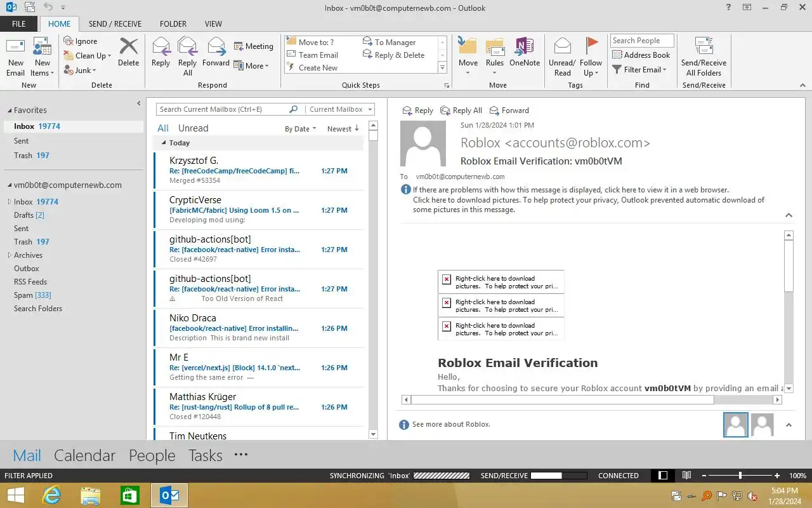Screen dimensions: 812x508
Task: Open the Drafts folder
Action: [29, 215]
